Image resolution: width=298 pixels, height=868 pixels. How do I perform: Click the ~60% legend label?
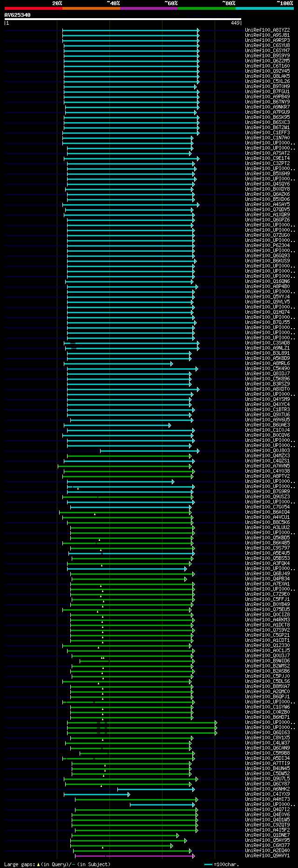pos(171,3)
